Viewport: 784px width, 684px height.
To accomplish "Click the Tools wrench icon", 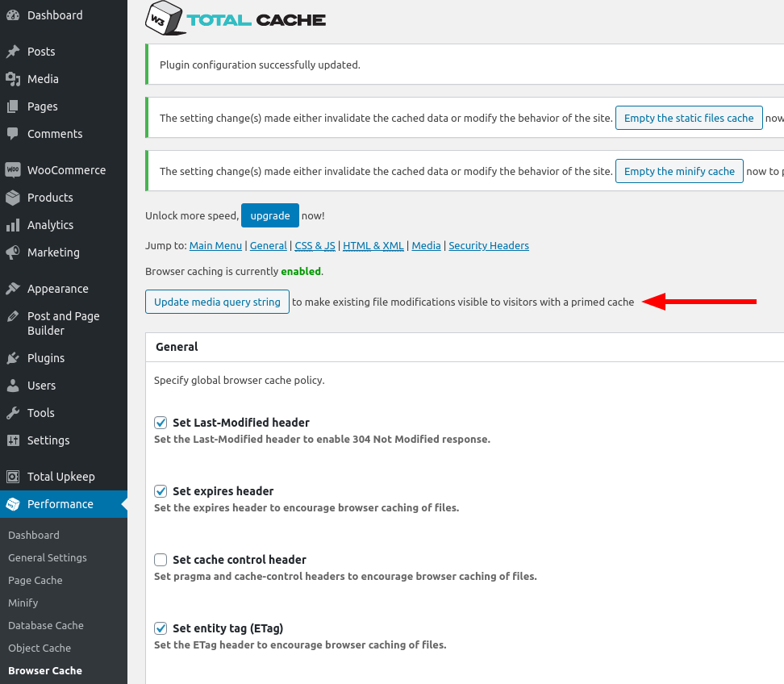I will coord(13,413).
